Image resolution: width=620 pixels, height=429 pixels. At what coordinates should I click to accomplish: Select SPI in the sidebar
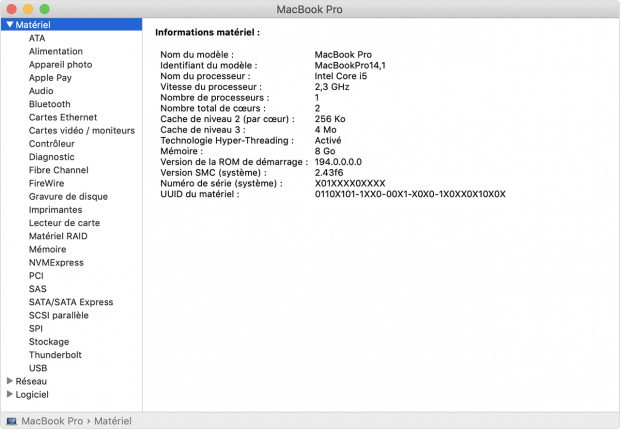pos(36,329)
